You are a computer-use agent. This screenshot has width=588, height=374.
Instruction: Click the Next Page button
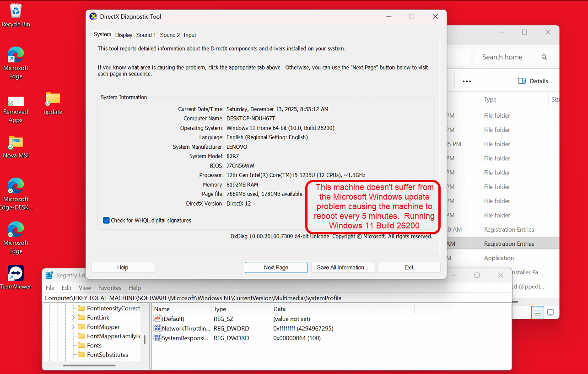click(276, 267)
